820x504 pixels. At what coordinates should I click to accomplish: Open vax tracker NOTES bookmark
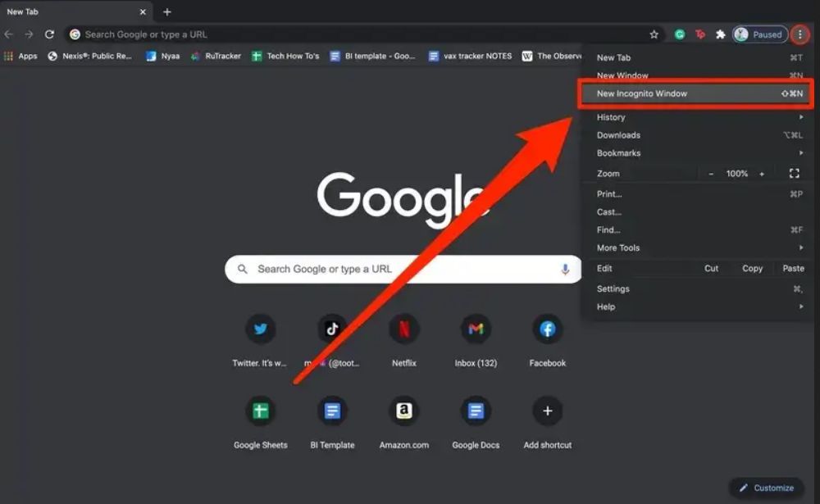pyautogui.click(x=470, y=56)
